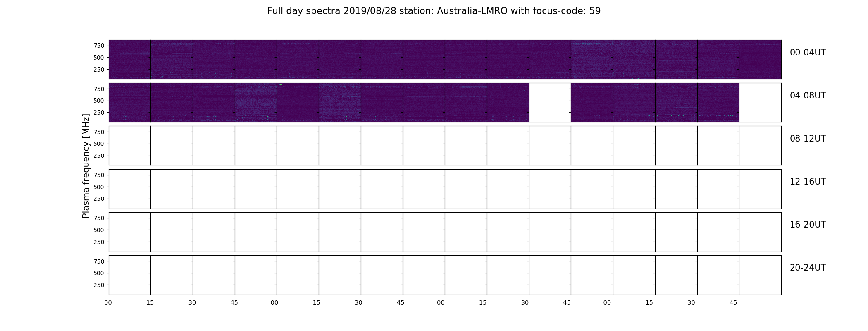Click the blank final tile of the 04-08UT row
868x331 pixels.
760,103
